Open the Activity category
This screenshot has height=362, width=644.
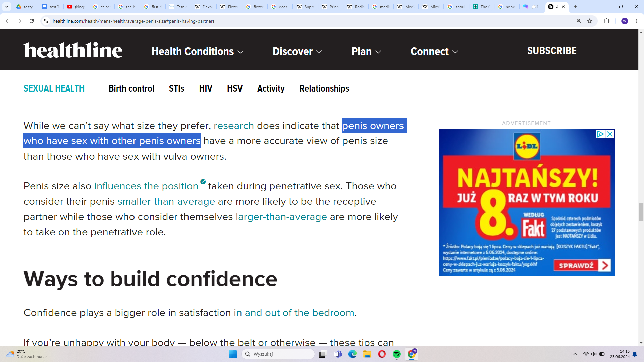pos(271,88)
